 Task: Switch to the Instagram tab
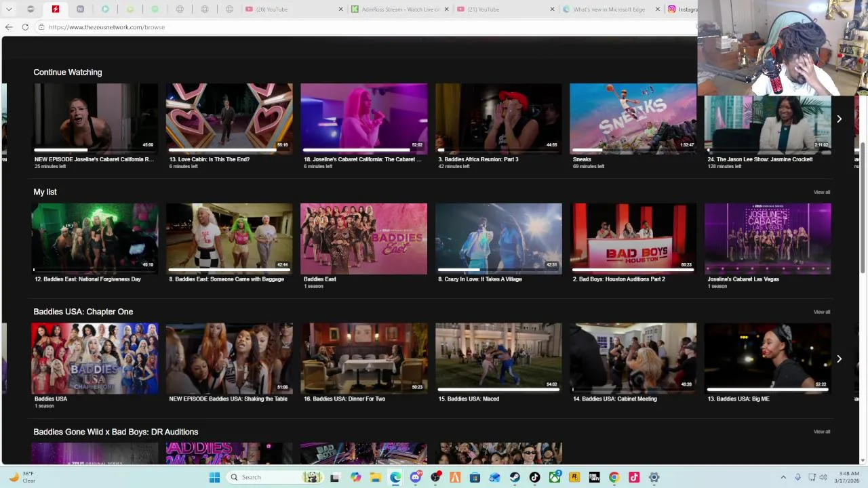coord(682,9)
